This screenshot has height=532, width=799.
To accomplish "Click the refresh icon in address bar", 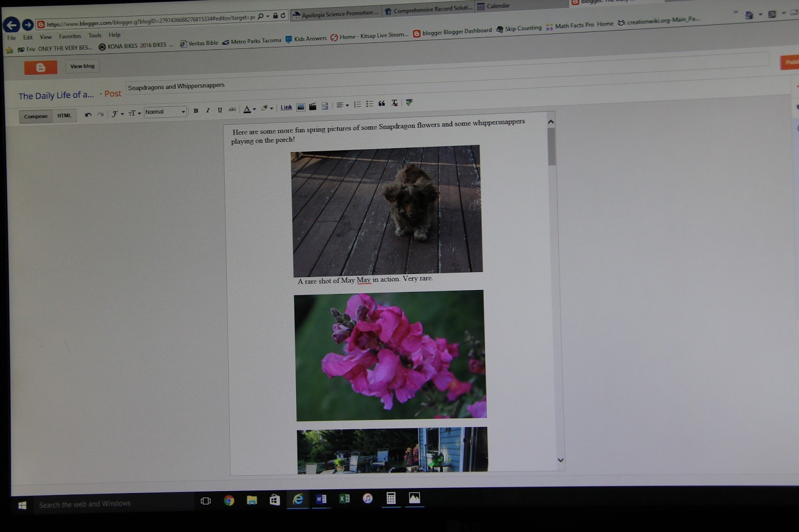I will 283,15.
